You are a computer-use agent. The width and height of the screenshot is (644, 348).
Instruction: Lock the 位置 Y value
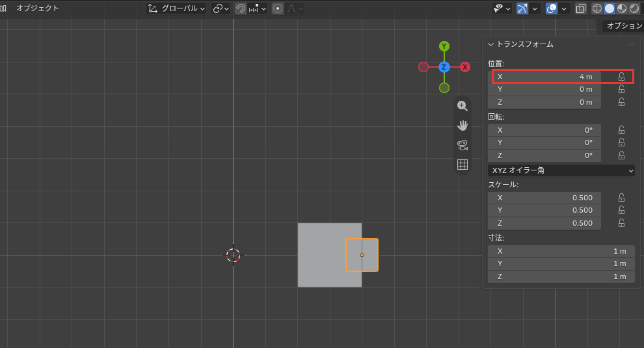click(621, 89)
